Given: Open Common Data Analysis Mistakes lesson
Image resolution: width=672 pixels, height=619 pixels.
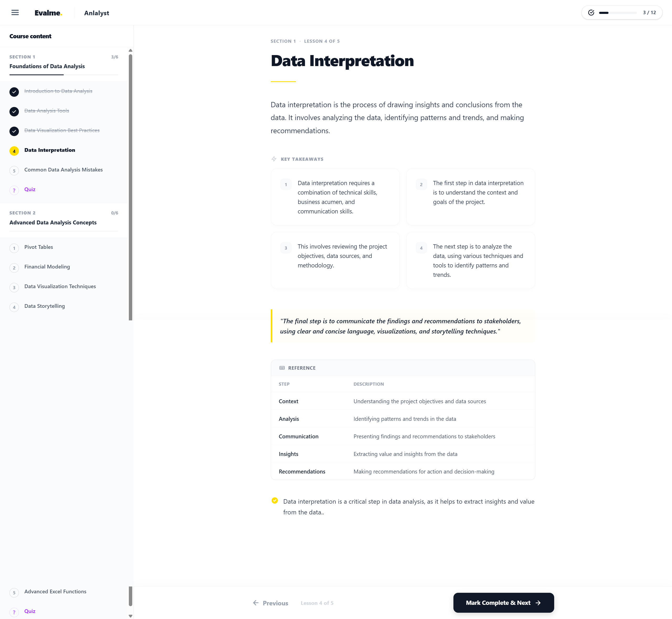Looking at the screenshot, I should pos(63,170).
